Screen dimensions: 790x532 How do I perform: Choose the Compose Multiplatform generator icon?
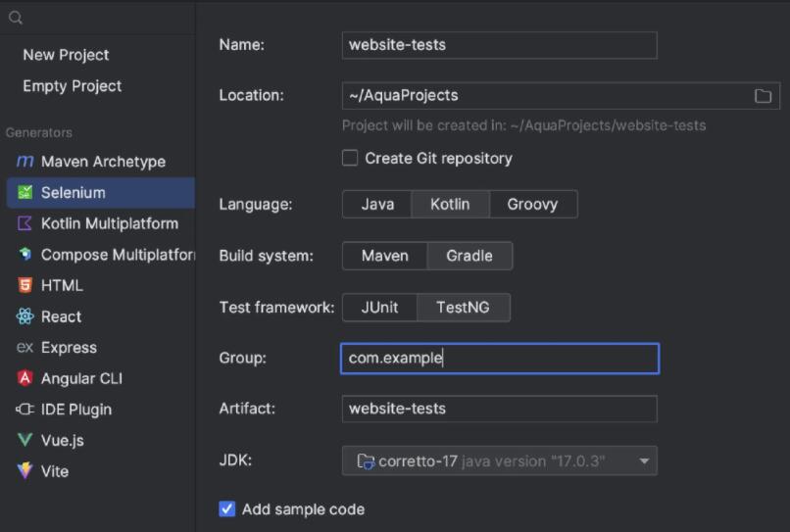pyautogui.click(x=25, y=255)
